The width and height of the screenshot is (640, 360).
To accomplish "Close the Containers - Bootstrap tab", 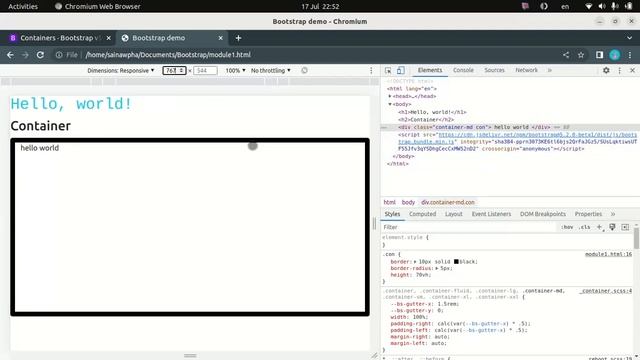I will pos(108,38).
